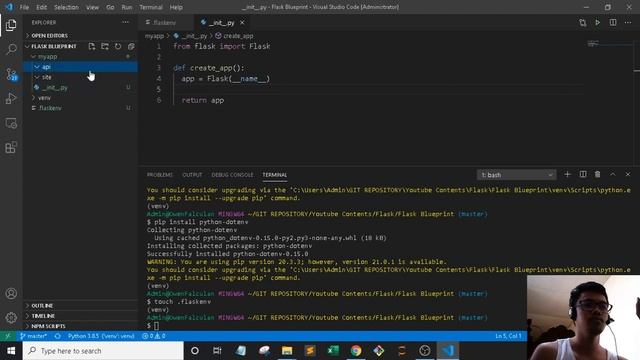Toggle the site folder chevron
This screenshot has height=360, width=640.
coord(37,77)
